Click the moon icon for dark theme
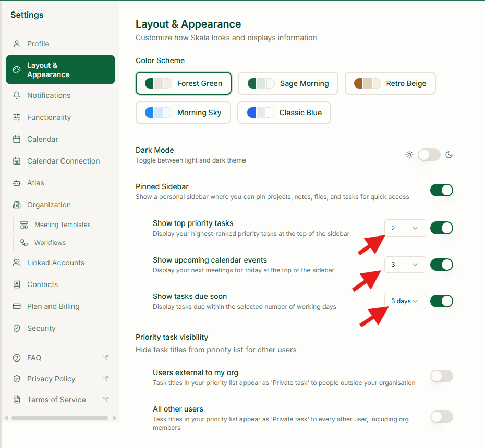 (x=449, y=155)
